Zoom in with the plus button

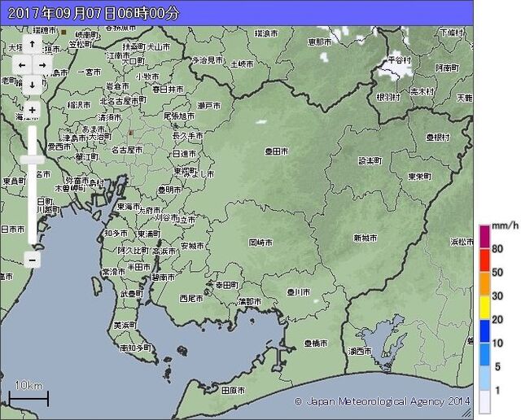tap(33, 110)
